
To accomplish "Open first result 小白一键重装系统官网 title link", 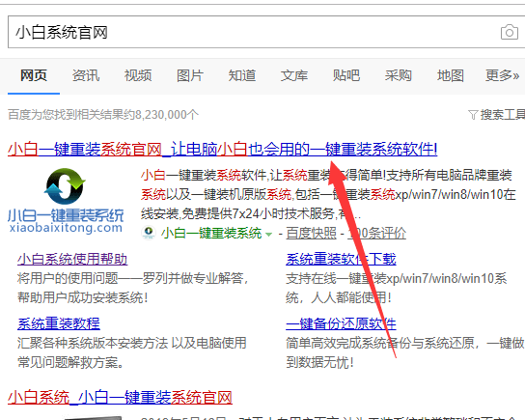I will 223,149.
